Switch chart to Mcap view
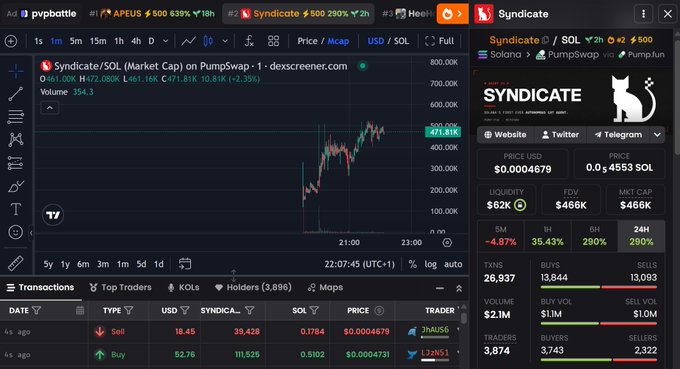Screen dimensions: 680x369 [338, 41]
